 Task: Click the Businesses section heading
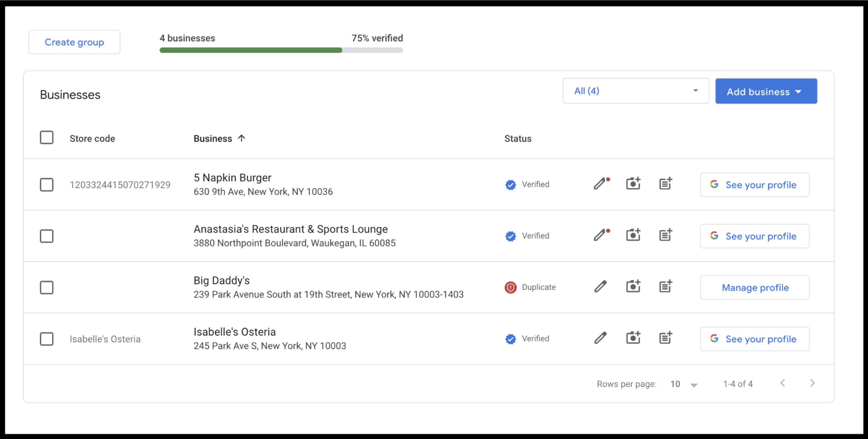[x=70, y=95]
